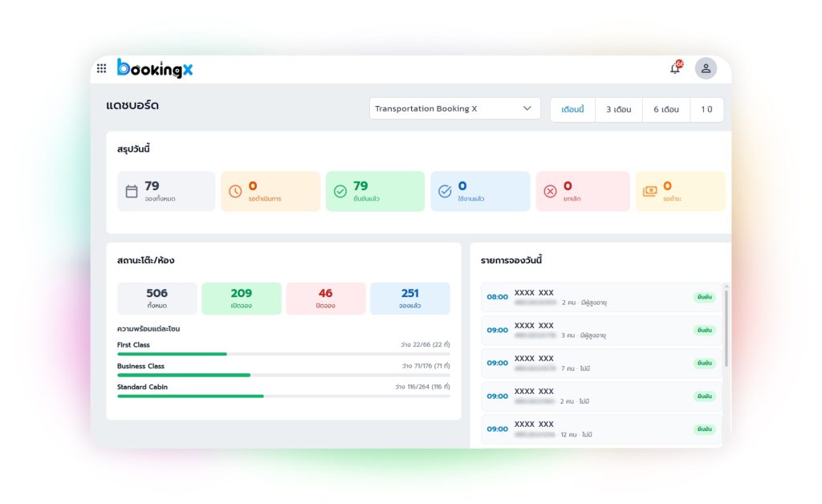Click the blue checkmark used icon
The height and width of the screenshot is (504, 822).
[445, 192]
